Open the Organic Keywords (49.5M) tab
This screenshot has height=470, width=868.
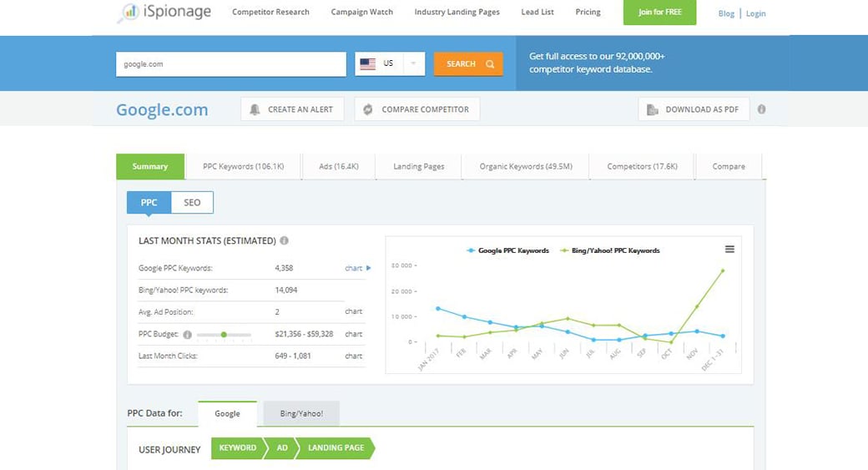525,166
